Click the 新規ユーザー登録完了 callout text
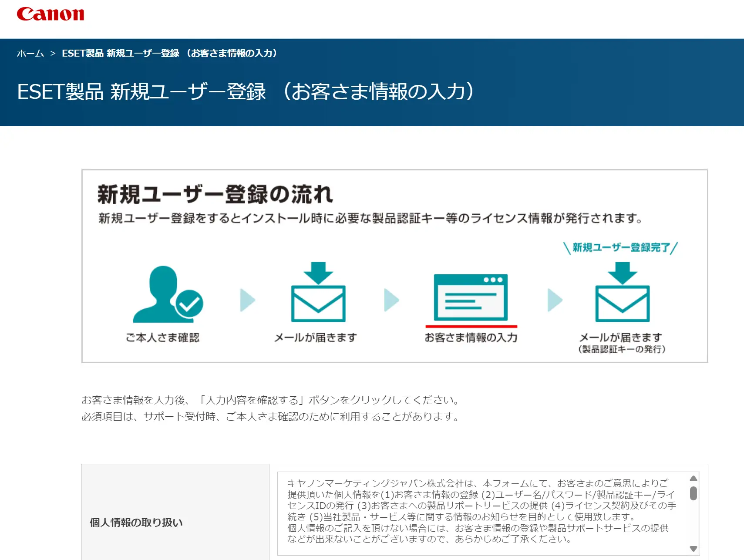Image resolution: width=744 pixels, height=560 pixels. [x=621, y=248]
